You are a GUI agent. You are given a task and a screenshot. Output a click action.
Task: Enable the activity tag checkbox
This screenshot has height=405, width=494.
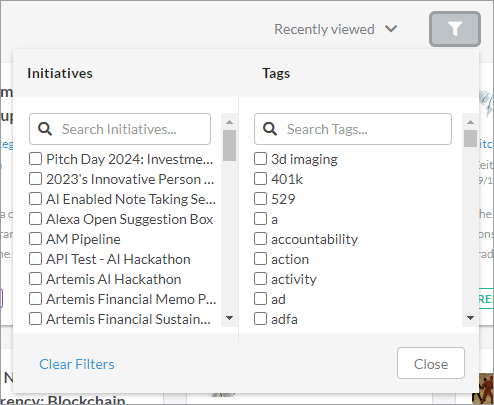pyautogui.click(x=260, y=279)
